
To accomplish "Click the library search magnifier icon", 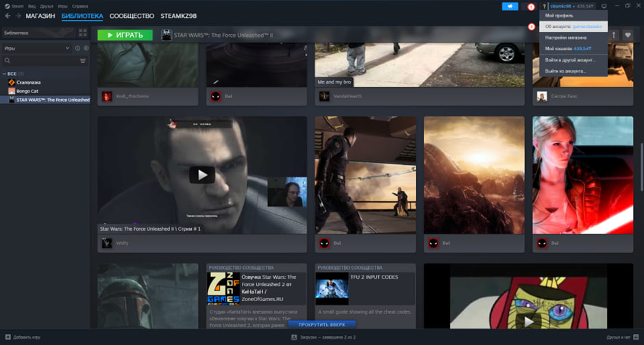I will pos(8,61).
